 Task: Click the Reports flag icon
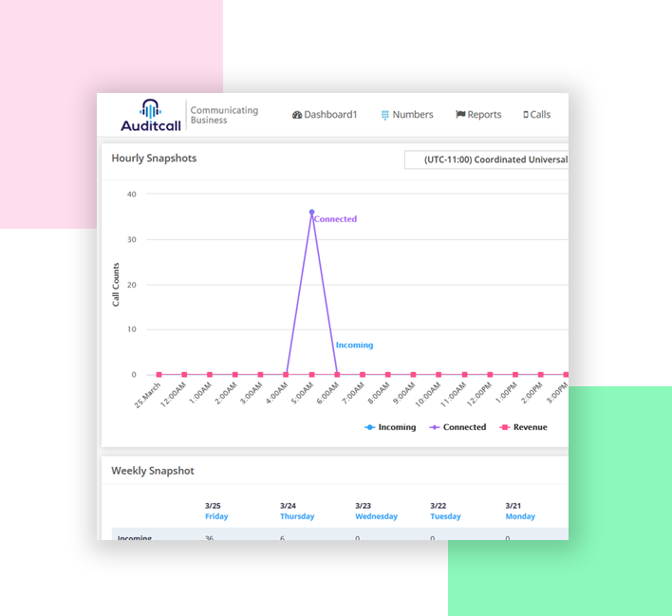coord(460,115)
